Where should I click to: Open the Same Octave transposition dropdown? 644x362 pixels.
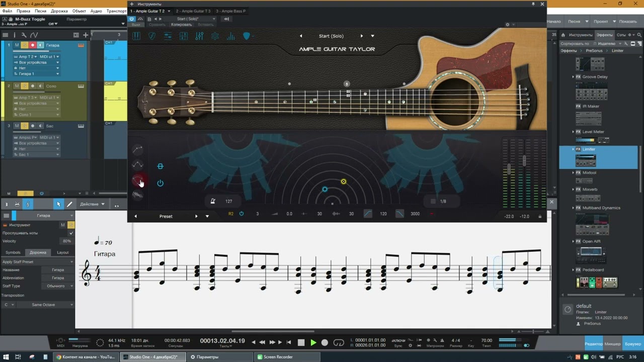pos(46,305)
